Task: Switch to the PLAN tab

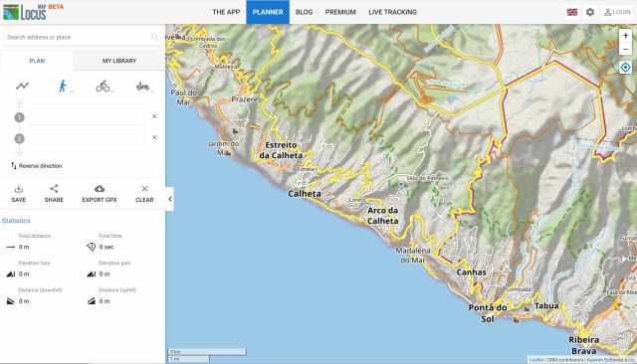Action: click(37, 61)
